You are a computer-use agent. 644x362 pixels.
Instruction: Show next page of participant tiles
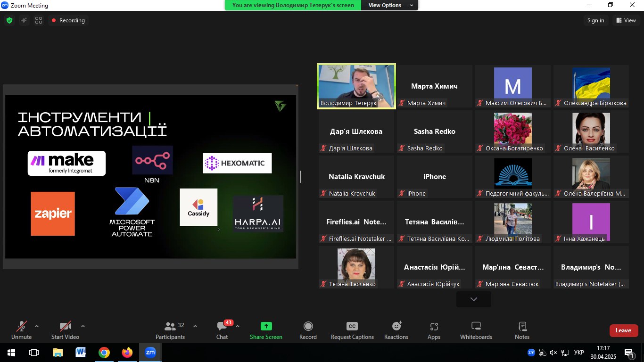coord(474,299)
